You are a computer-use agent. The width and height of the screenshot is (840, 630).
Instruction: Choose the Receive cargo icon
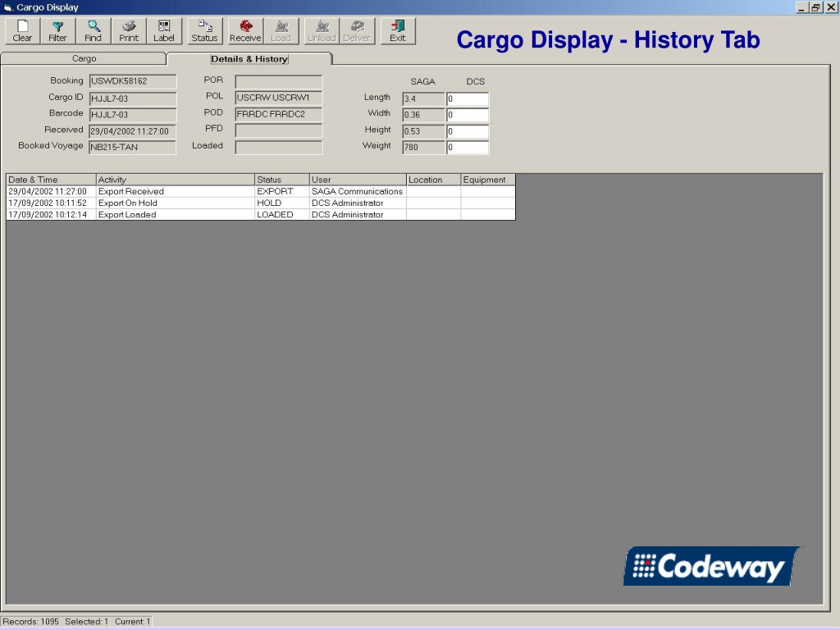[245, 31]
